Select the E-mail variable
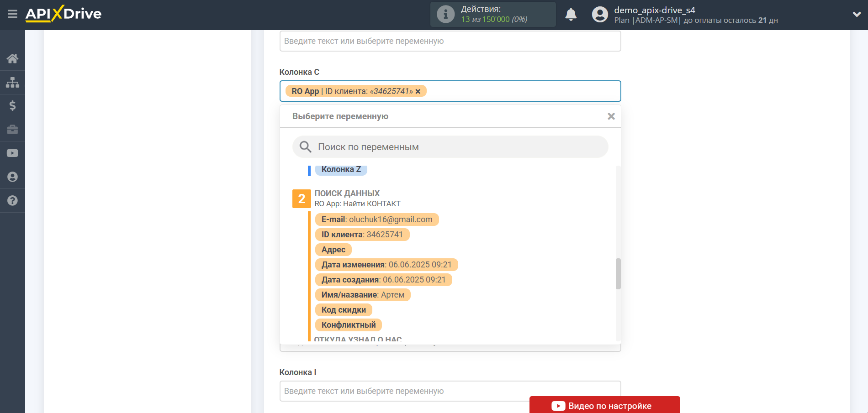Image resolution: width=868 pixels, height=413 pixels. (x=376, y=220)
